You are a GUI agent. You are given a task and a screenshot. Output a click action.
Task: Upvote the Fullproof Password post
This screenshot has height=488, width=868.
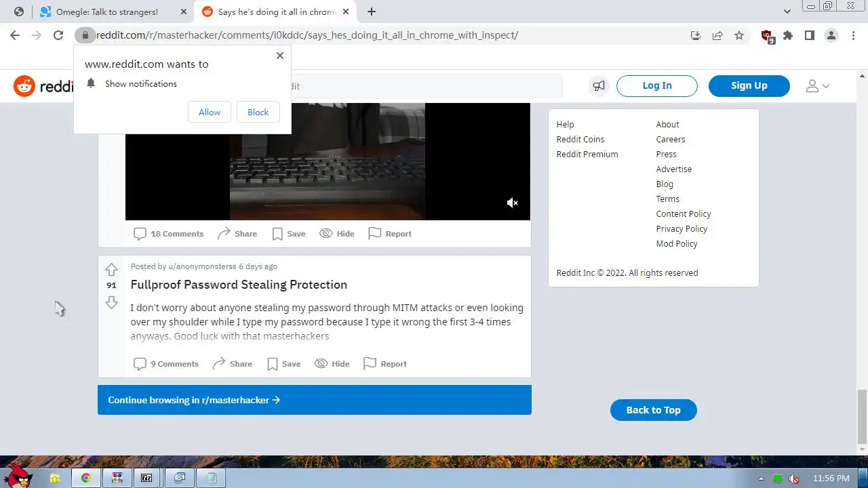coord(112,269)
